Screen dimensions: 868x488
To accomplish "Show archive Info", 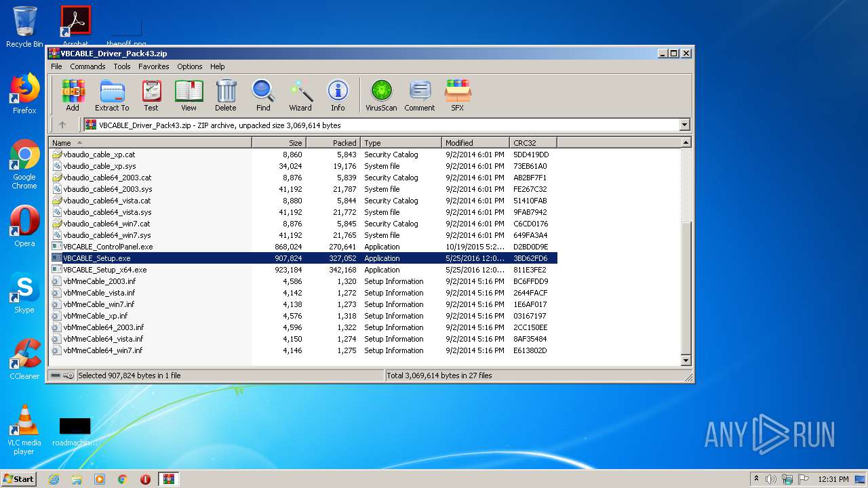I will [x=338, y=95].
